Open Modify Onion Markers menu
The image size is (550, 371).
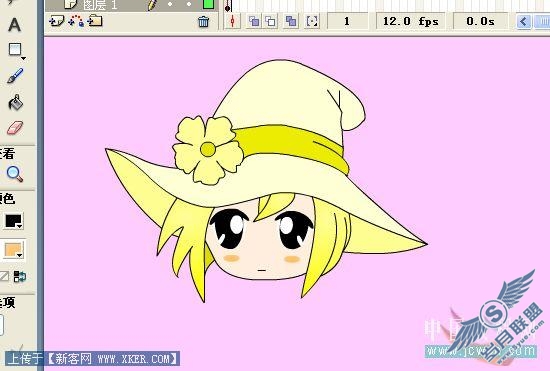pos(312,21)
